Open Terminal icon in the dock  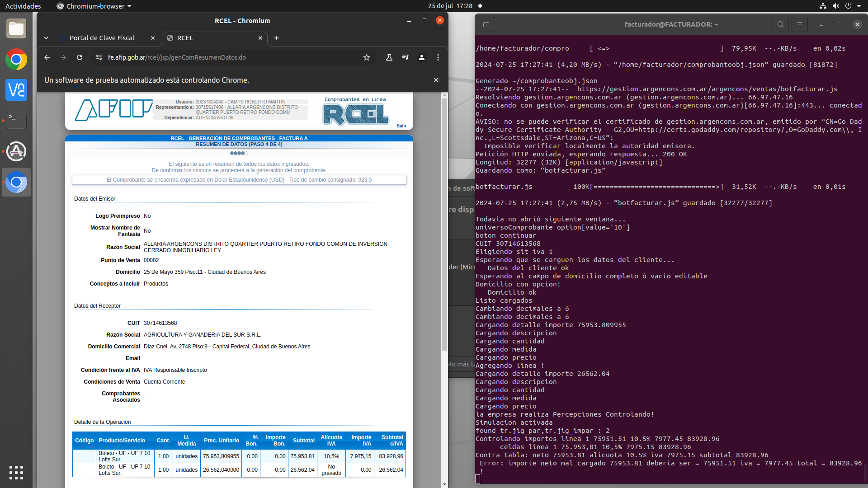click(16, 121)
